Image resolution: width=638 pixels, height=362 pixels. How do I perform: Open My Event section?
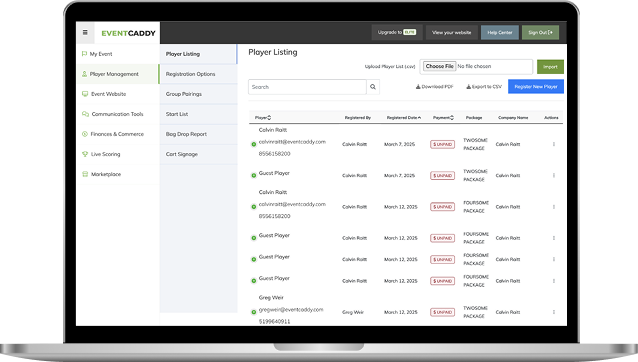tap(118, 54)
